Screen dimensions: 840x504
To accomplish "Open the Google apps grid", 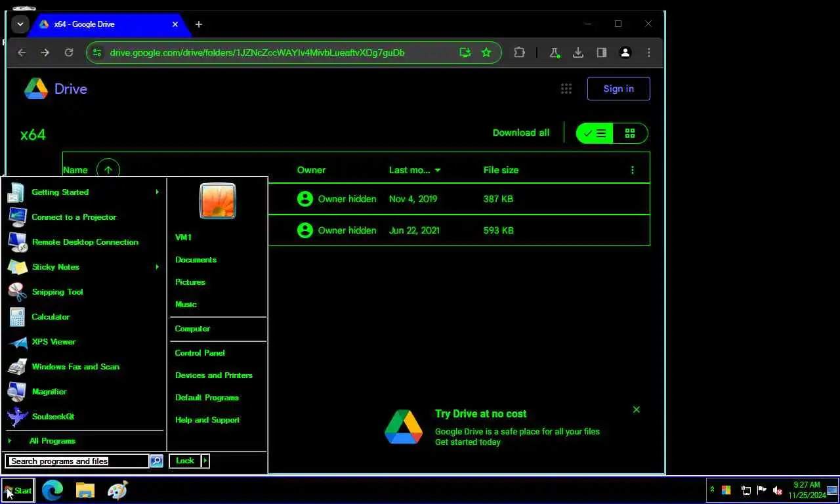I will [x=566, y=89].
